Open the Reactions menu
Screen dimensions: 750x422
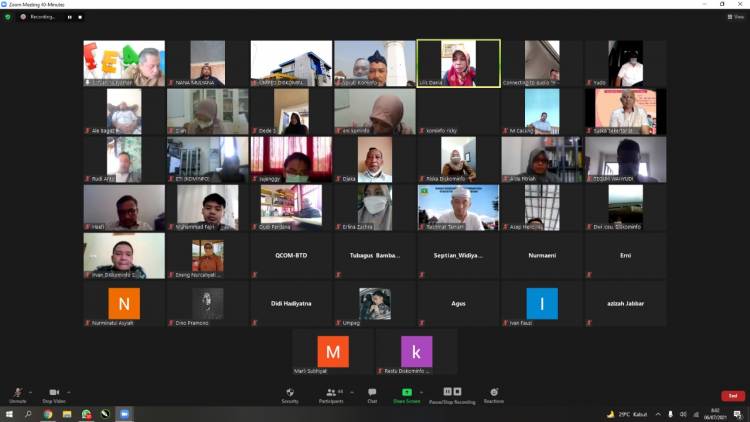[494, 393]
